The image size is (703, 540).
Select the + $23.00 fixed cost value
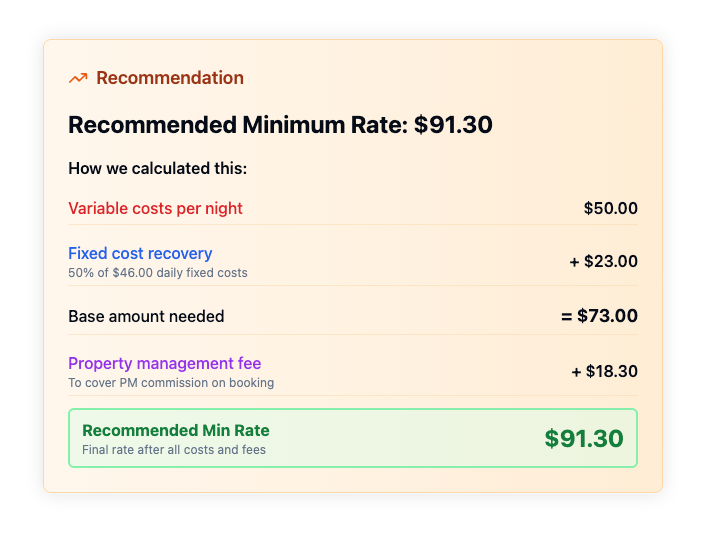click(603, 261)
